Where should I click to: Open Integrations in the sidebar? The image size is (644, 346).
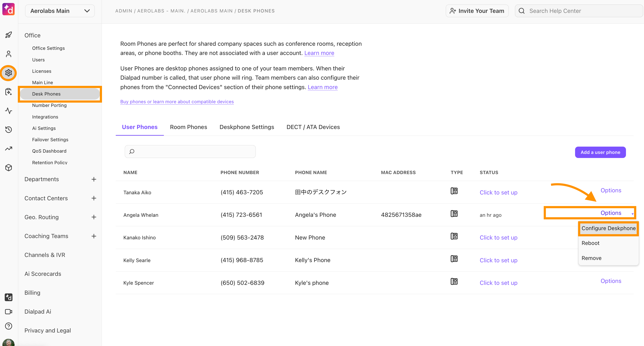pos(45,117)
